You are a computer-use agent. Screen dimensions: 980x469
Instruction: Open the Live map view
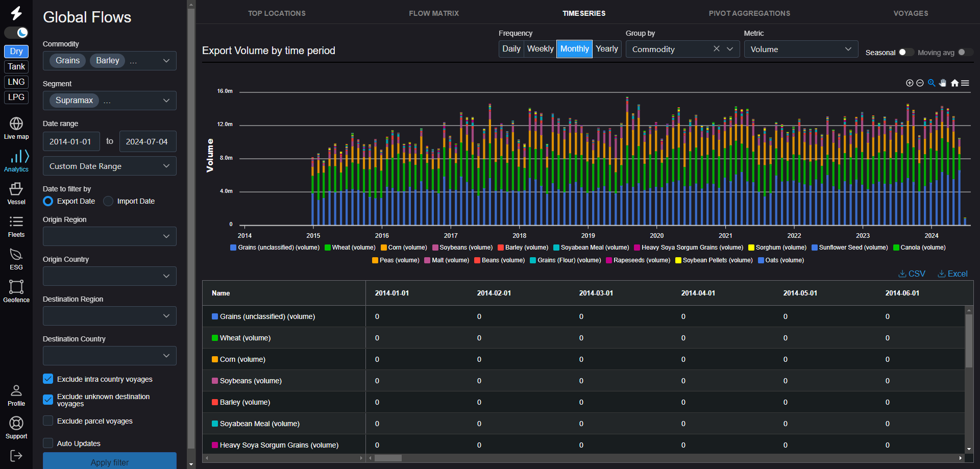coord(16,128)
